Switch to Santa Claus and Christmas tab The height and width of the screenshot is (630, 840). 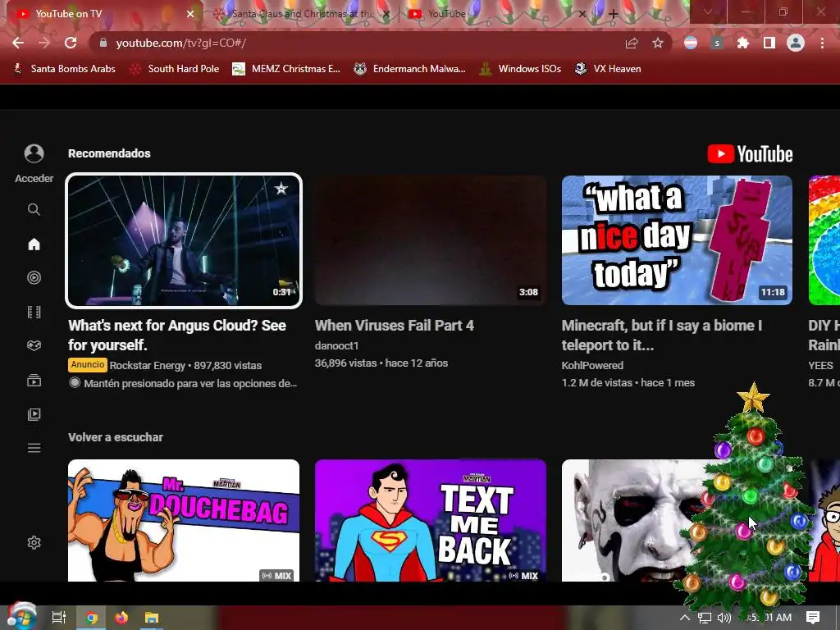click(x=302, y=14)
